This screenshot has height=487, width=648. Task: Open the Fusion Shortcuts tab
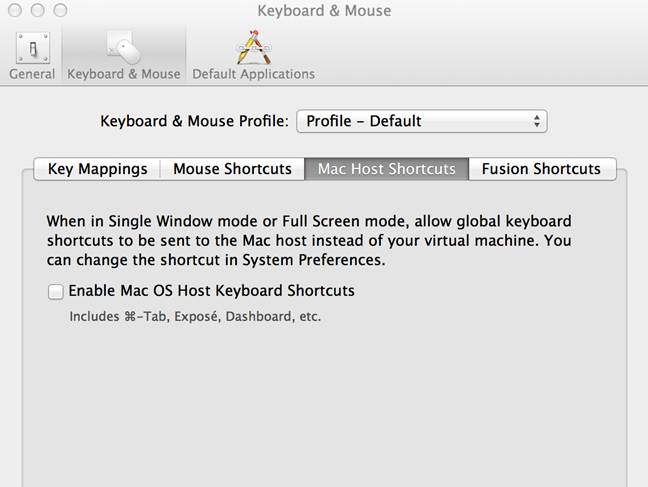(x=541, y=169)
